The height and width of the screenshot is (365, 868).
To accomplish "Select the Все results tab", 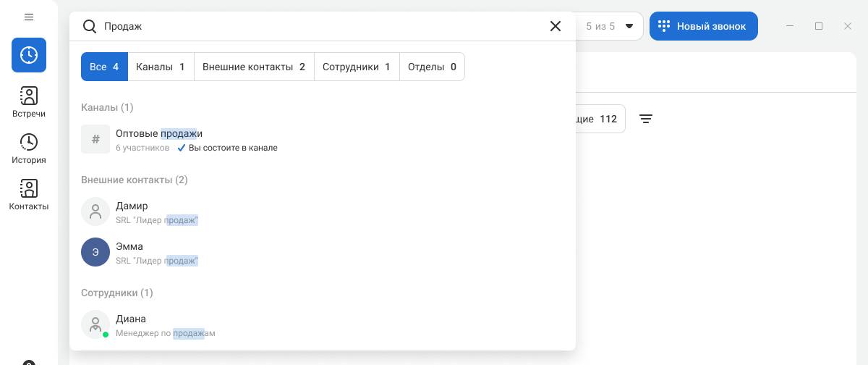I will (104, 67).
